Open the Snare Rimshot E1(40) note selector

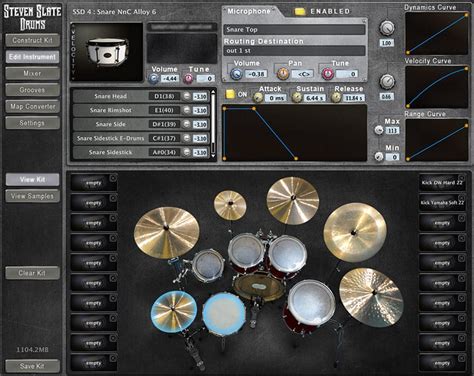click(x=164, y=110)
